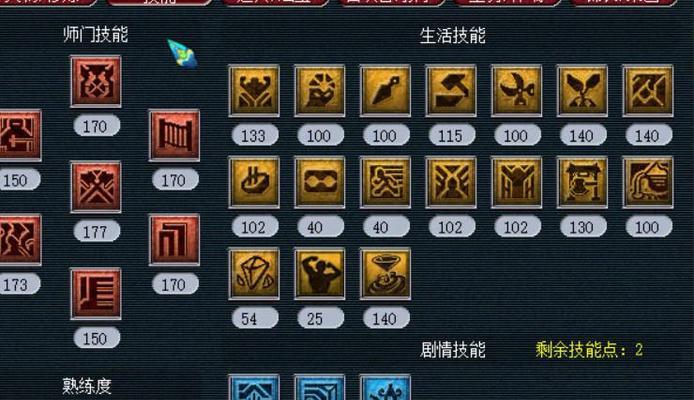Click the level 115 value badge
Viewport: 694px width, 400px height.
451,135
